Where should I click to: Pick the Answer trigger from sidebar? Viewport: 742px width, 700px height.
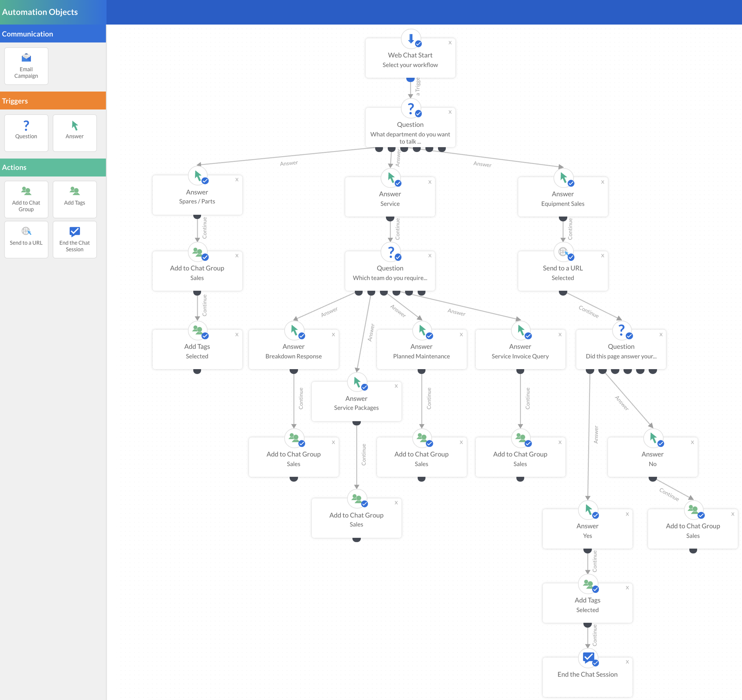(x=75, y=132)
